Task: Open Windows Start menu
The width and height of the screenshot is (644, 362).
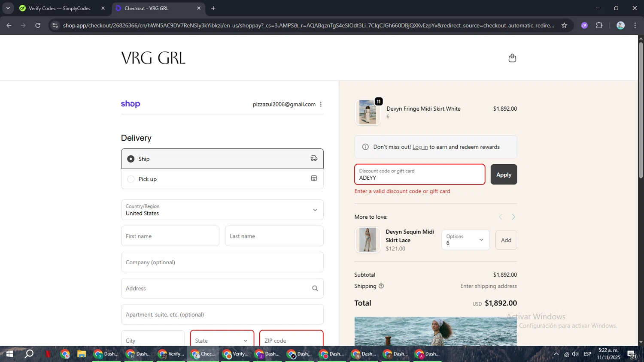Action: click(9, 354)
